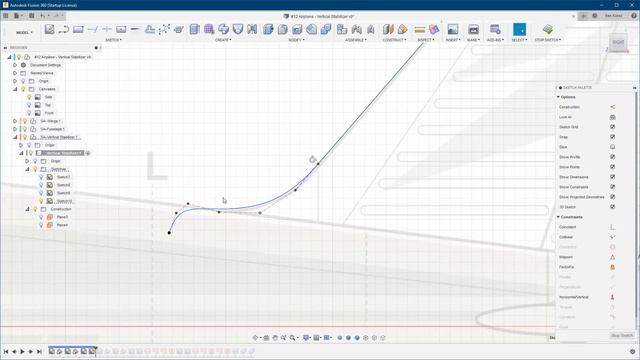Open the MODIFY menu dropdown

[296, 40]
